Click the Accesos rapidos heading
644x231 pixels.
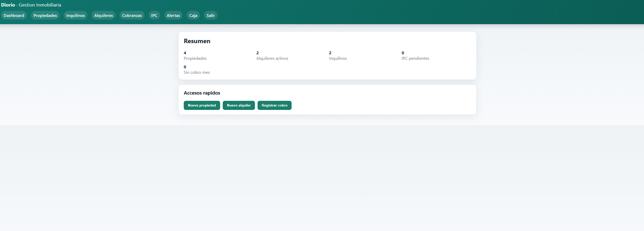[202, 93]
